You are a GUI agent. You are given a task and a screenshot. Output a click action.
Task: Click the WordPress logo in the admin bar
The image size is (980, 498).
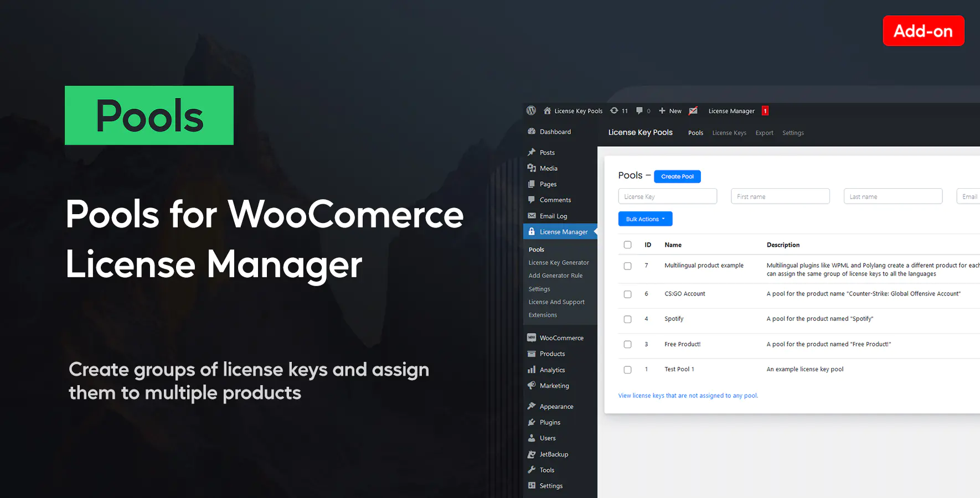click(531, 111)
